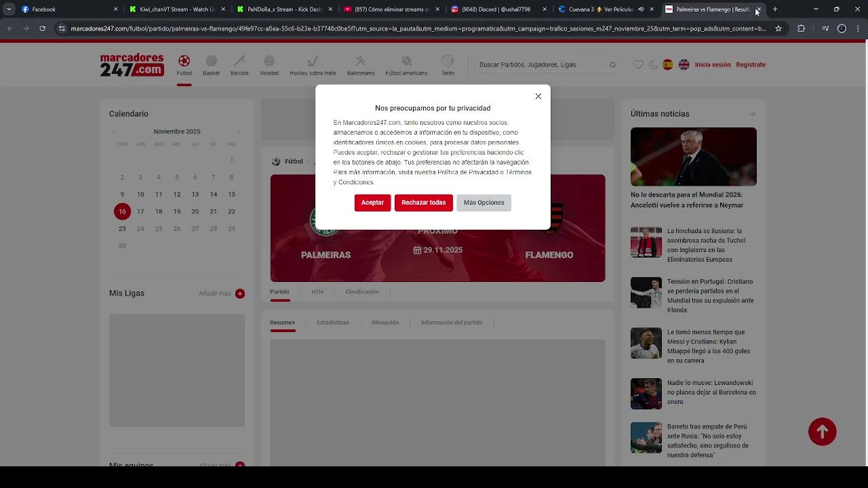Click the search magnifier icon
Screen dimensions: 868x488
(612, 65)
